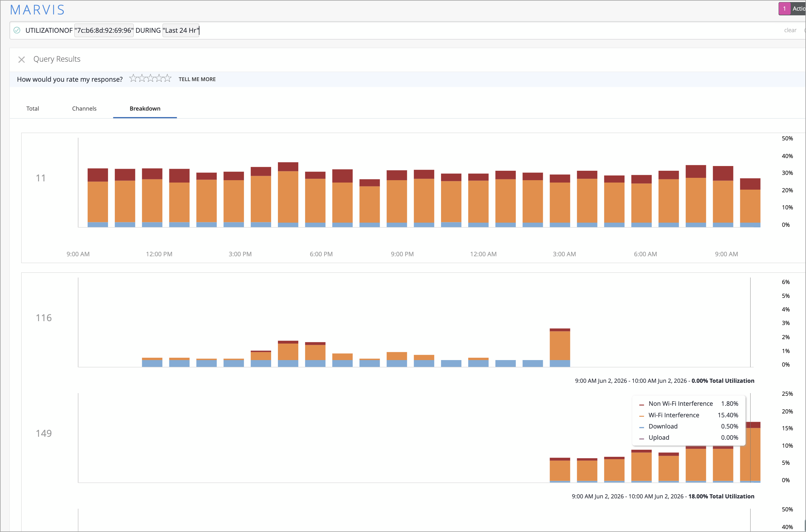The height and width of the screenshot is (532, 806).
Task: Click the 6:00 PM time axis label
Action: click(321, 254)
